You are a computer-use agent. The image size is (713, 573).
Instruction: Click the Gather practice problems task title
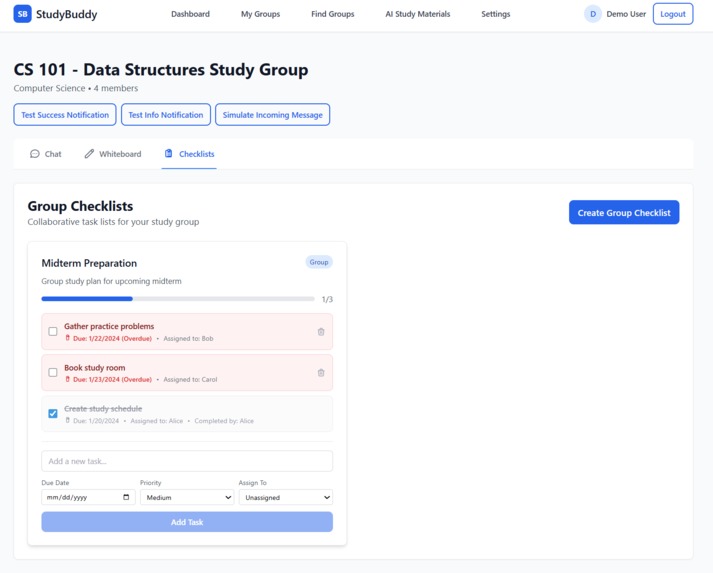coord(109,326)
